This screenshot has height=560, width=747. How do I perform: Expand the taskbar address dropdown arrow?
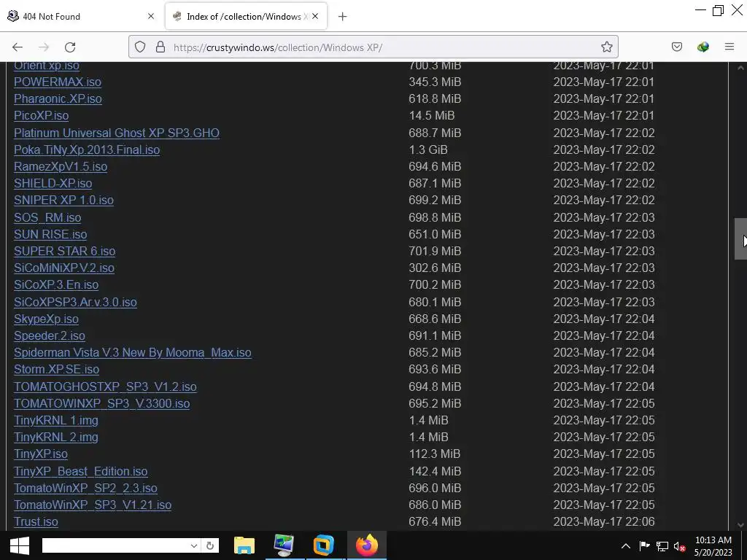point(193,545)
